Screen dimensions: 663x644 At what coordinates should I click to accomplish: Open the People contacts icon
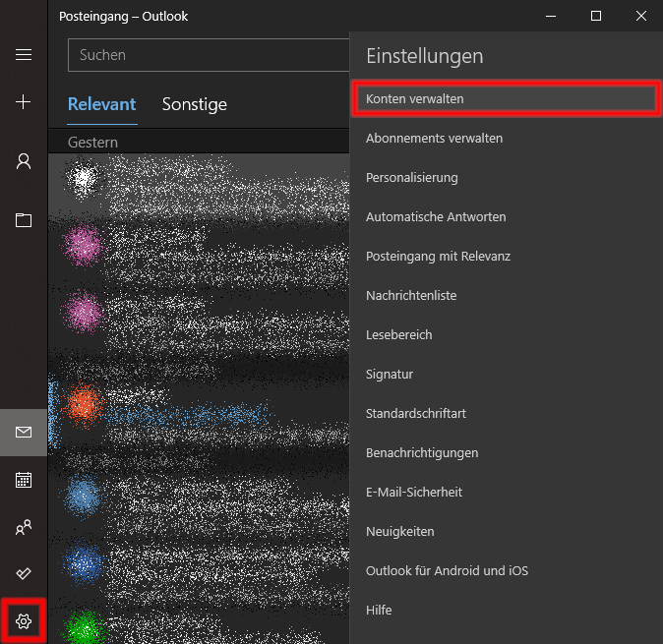coord(24,527)
